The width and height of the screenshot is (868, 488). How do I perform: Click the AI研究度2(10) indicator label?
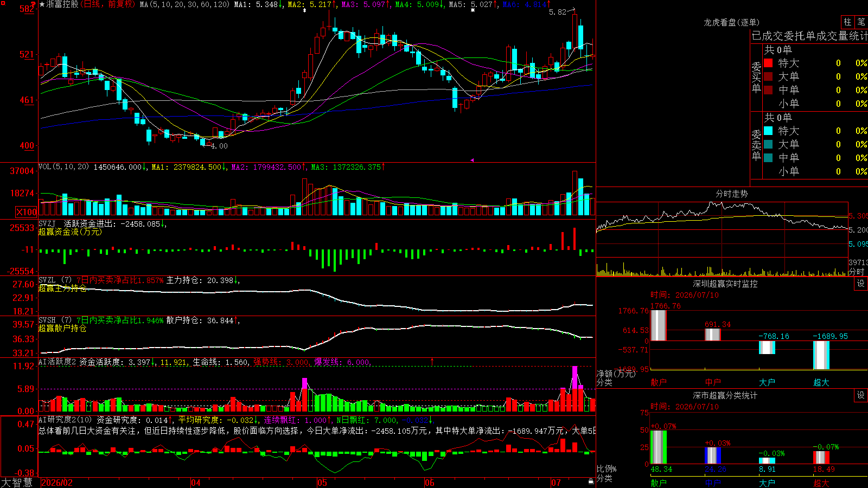click(65, 420)
